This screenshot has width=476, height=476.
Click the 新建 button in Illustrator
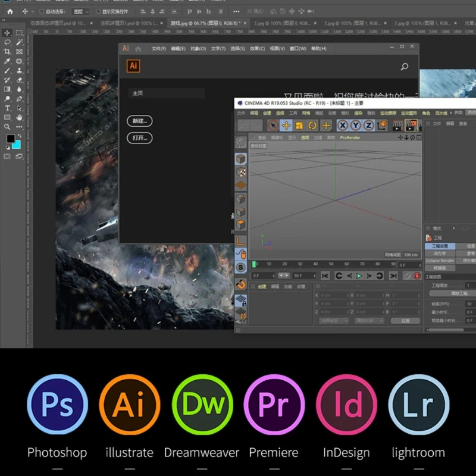coord(140,121)
